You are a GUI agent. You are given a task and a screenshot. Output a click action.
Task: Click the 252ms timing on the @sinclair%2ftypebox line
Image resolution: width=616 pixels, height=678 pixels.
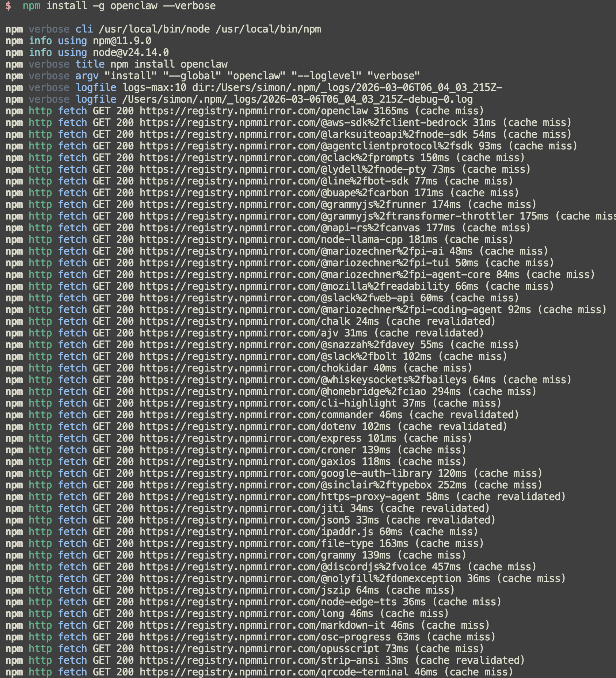point(452,485)
